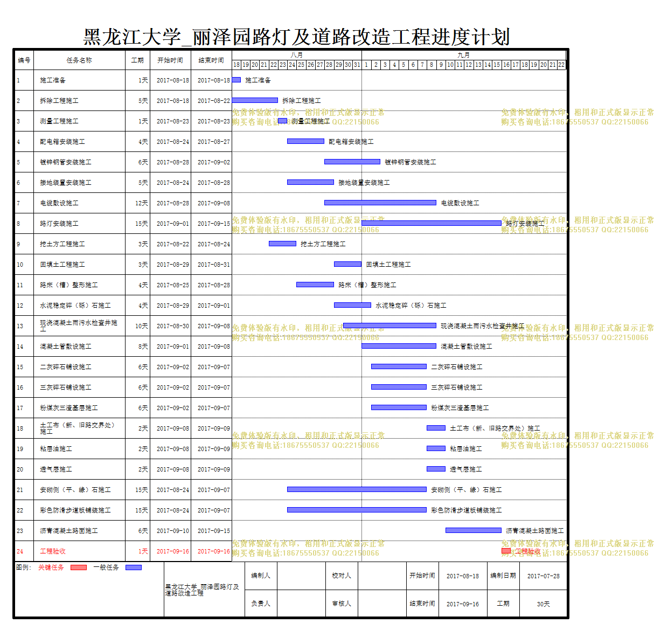Select the Gantt bar for 施工准备
This screenshot has height=644, width=654.
(x=236, y=80)
